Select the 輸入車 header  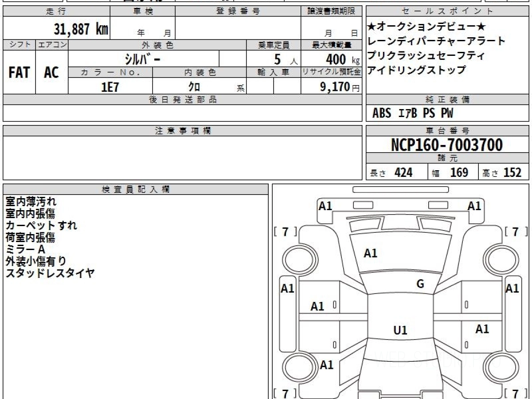(274, 73)
